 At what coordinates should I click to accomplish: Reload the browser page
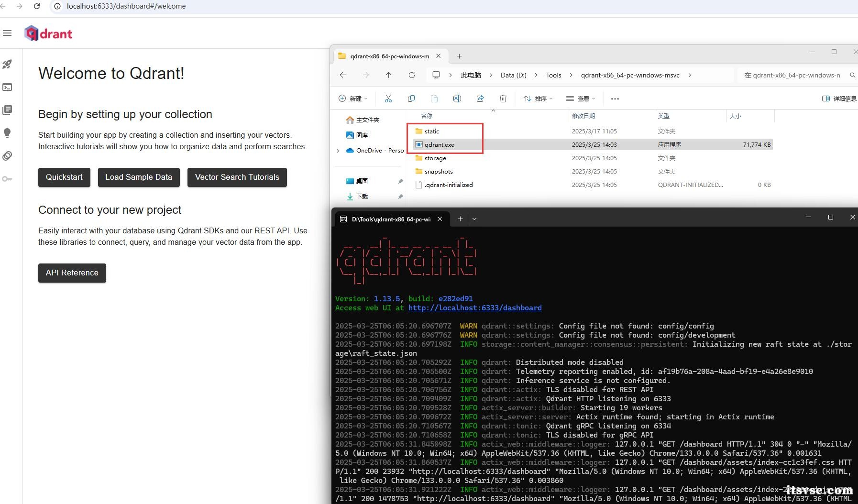pyautogui.click(x=37, y=6)
